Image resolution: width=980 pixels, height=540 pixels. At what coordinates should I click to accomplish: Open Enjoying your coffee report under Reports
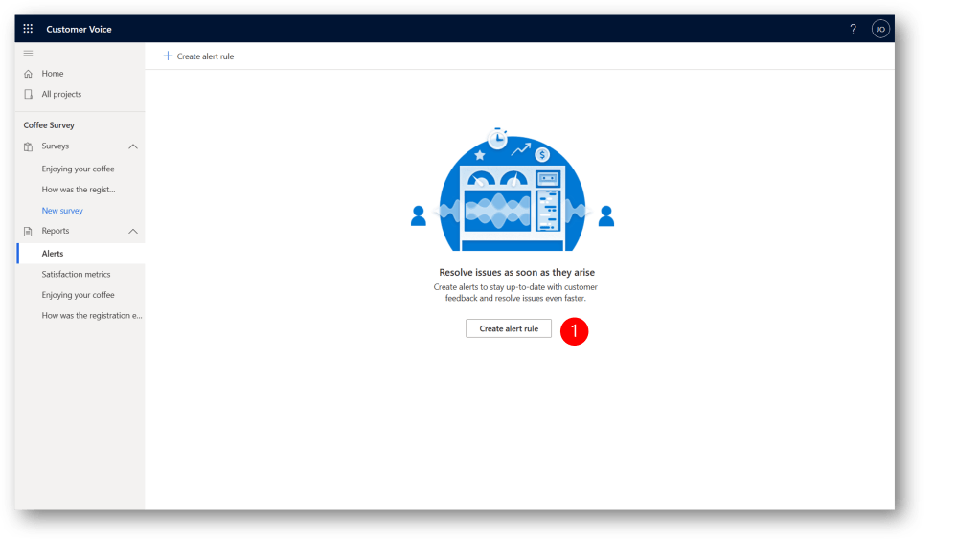(x=78, y=295)
